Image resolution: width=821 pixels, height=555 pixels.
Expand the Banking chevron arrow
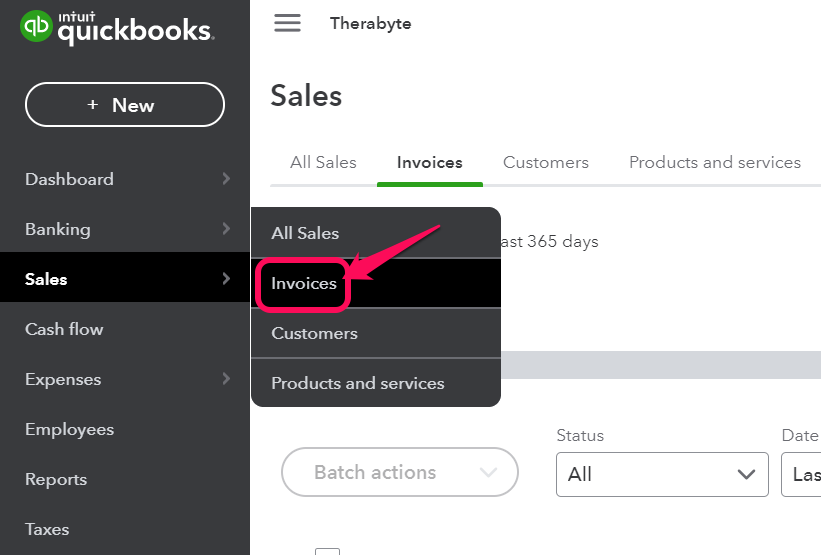tap(226, 228)
